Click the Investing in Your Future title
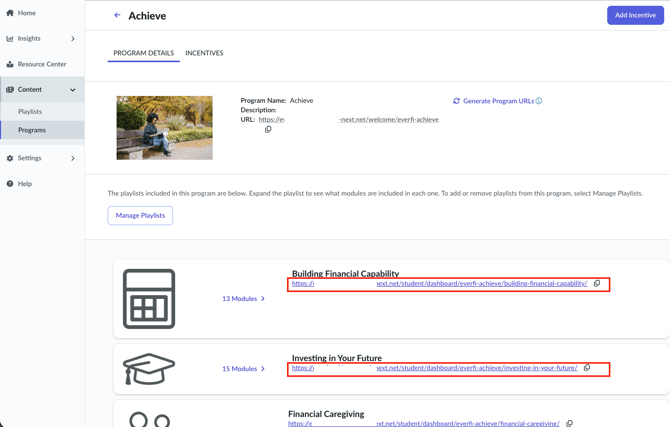Viewport: 670px width, 427px height. tap(337, 358)
